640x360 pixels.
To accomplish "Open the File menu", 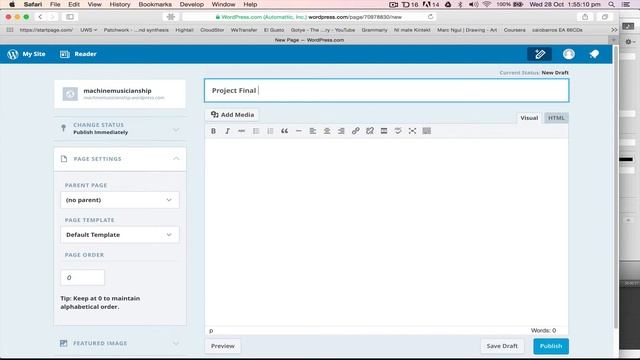I will [55, 4].
